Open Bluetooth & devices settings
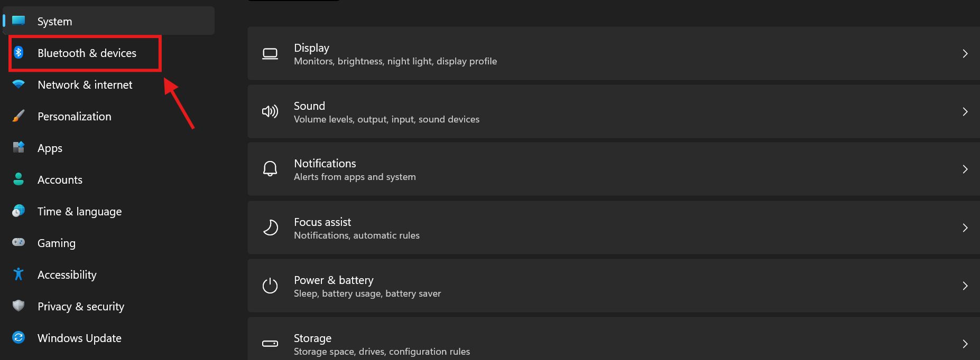 click(87, 53)
